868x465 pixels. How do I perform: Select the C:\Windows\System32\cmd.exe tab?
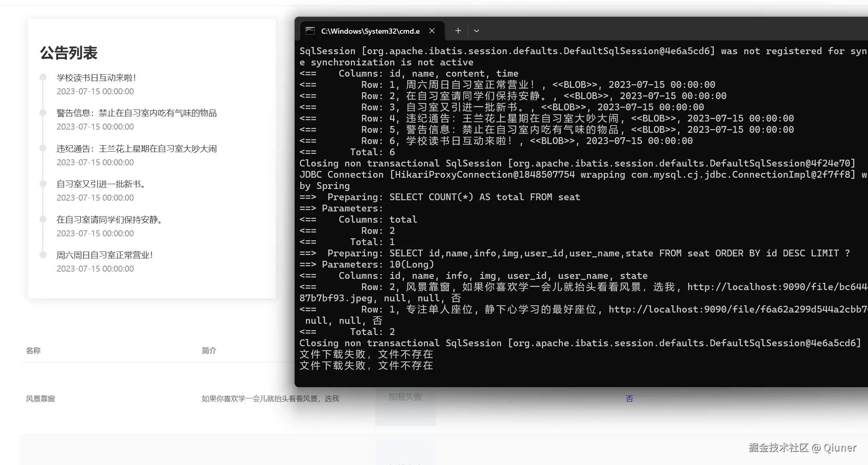(370, 31)
